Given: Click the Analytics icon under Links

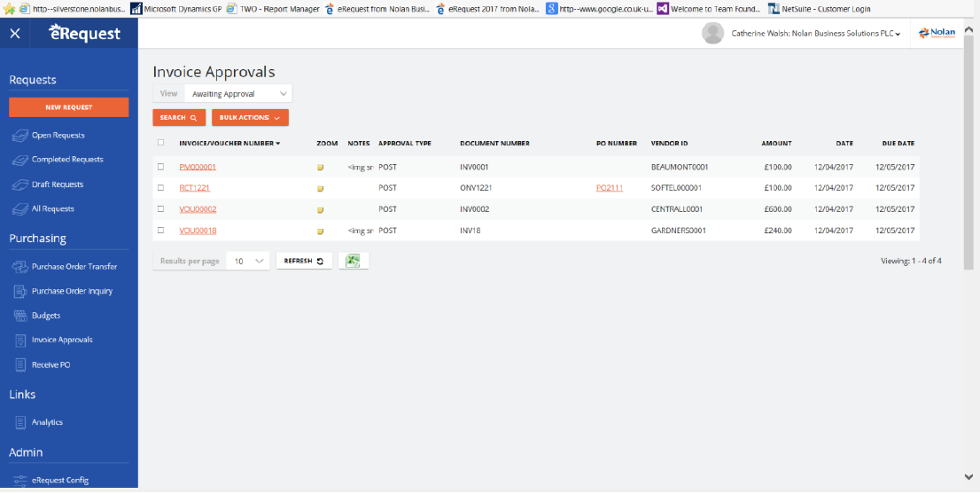Looking at the screenshot, I should 21,422.
